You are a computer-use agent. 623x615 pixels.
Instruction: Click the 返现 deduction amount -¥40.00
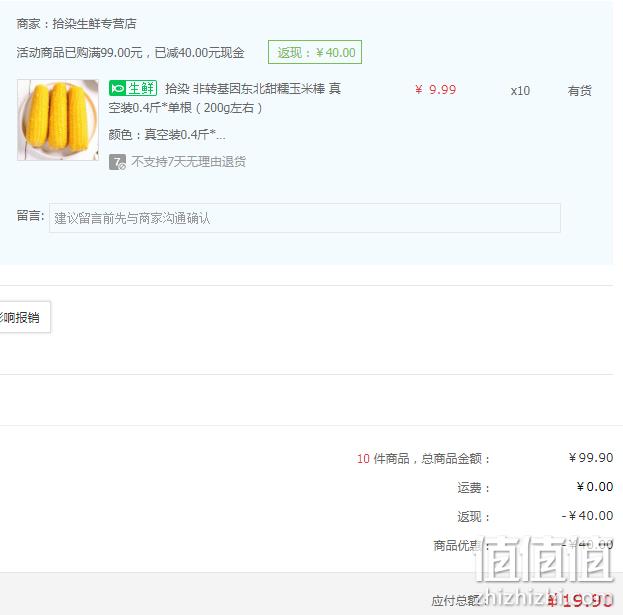[x=587, y=516]
